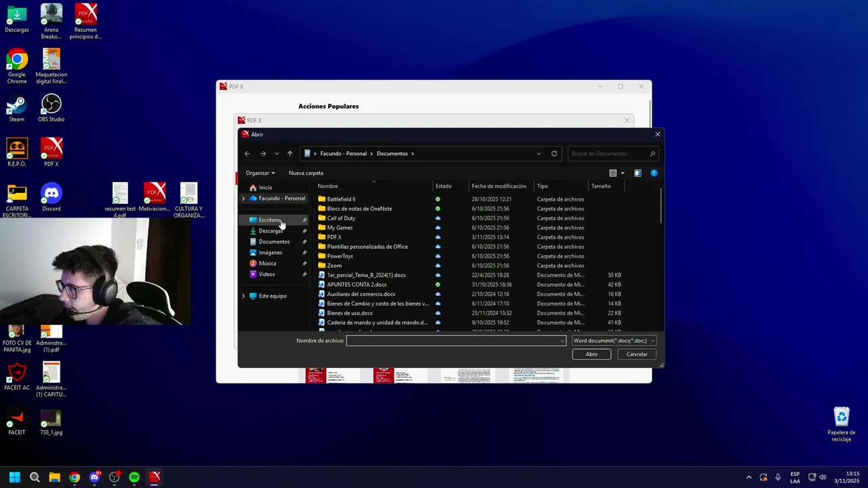Open the PDF X desktop shortcut
Viewport: 868px width, 488px height.
(52, 152)
